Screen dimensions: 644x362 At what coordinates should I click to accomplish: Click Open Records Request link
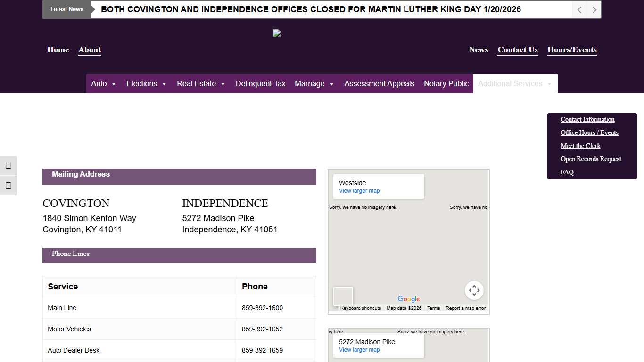(591, 159)
